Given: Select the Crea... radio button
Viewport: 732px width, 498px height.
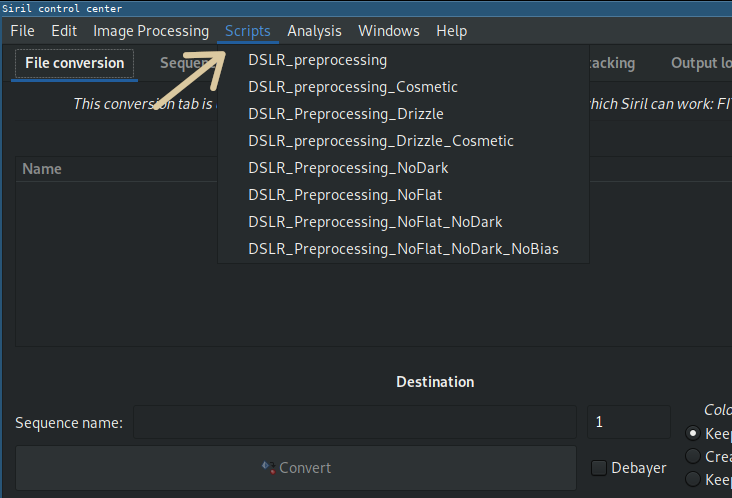Looking at the screenshot, I should tap(693, 456).
